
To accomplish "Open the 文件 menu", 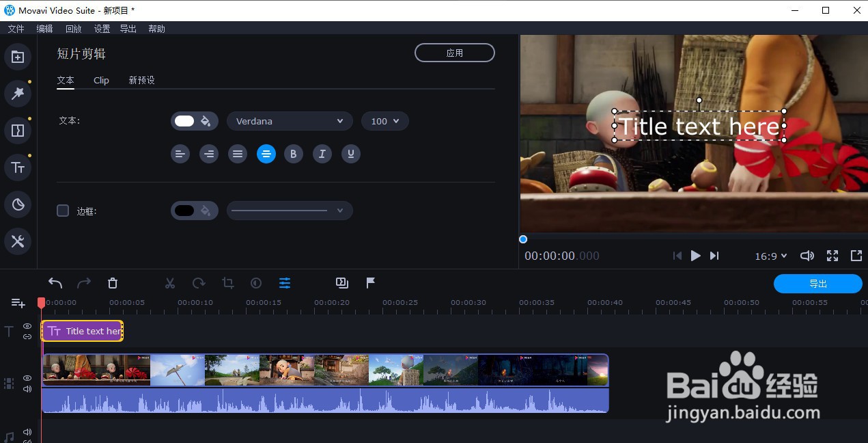I will (x=16, y=29).
